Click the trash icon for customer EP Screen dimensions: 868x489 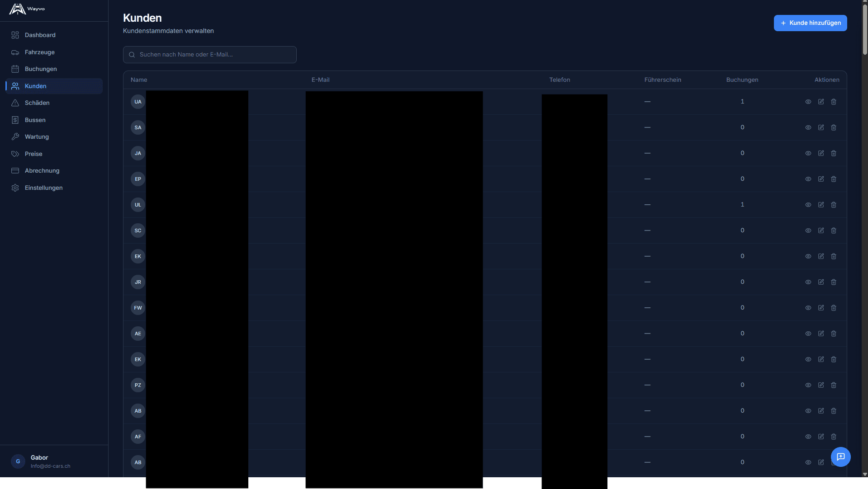click(x=833, y=179)
